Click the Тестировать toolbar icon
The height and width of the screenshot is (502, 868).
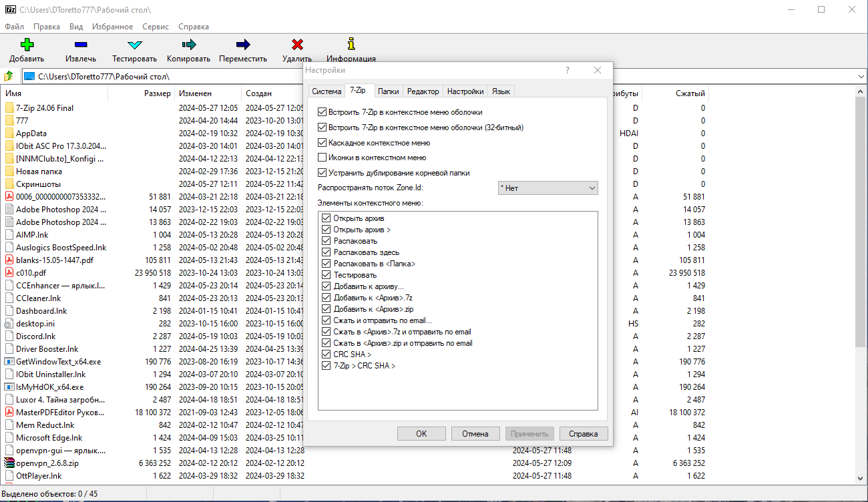coord(134,45)
